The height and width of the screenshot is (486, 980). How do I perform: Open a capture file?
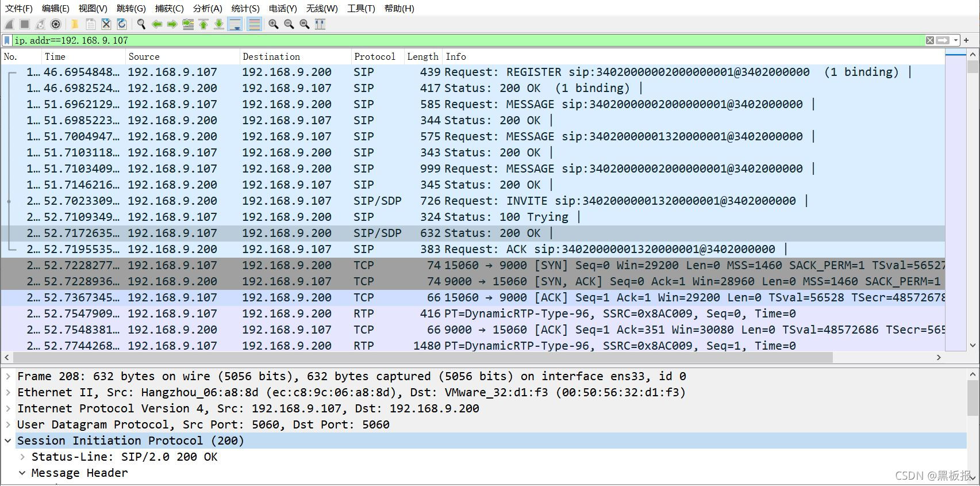pos(75,24)
